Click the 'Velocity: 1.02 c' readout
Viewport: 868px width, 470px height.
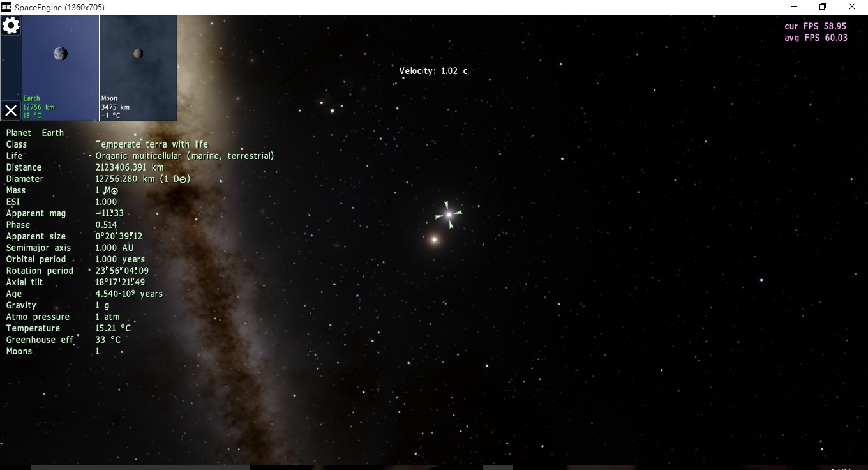pos(433,71)
